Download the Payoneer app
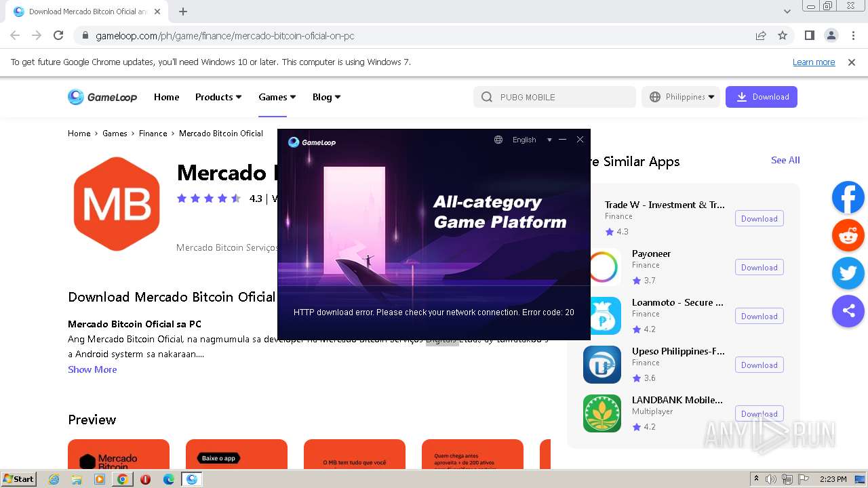Viewport: 868px width, 488px height. [x=759, y=267]
